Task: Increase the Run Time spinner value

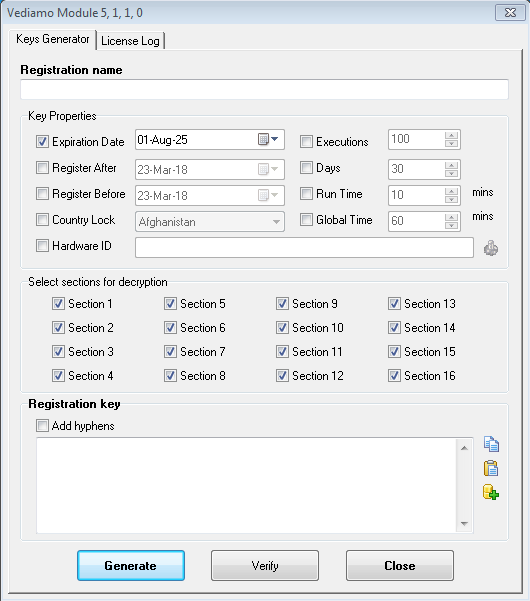Action: coord(451,191)
